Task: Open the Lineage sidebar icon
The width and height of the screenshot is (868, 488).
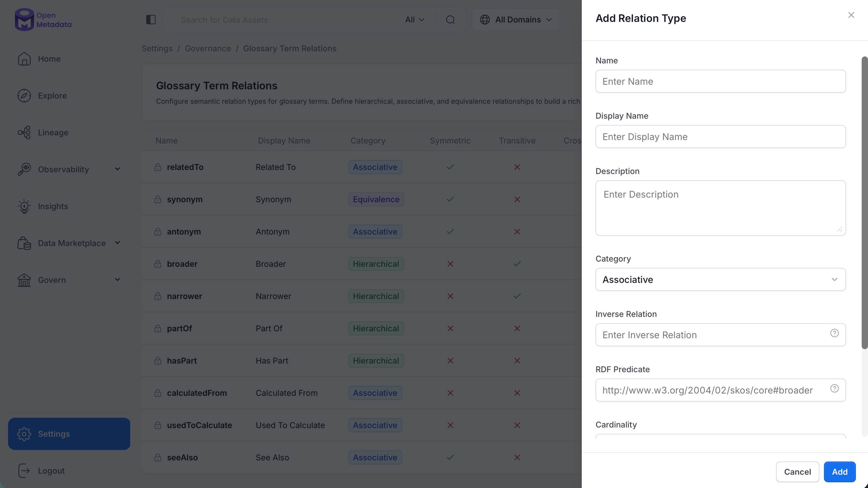Action: [24, 133]
